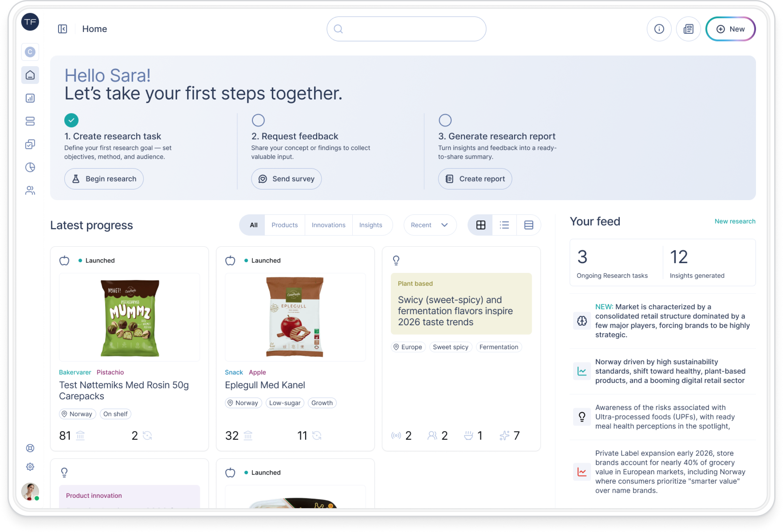783x532 pixels.
Task: Open the bar chart analytics sidebar icon
Action: pyautogui.click(x=30, y=98)
